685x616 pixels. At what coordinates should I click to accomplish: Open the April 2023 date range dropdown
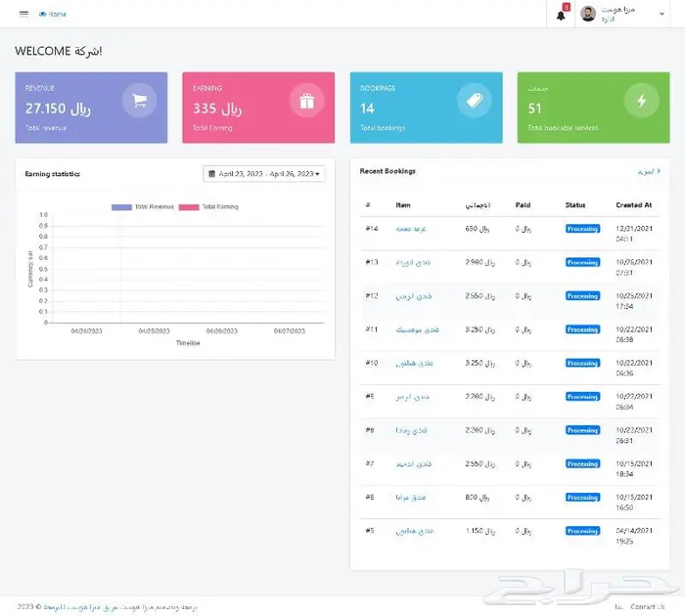pyautogui.click(x=264, y=173)
